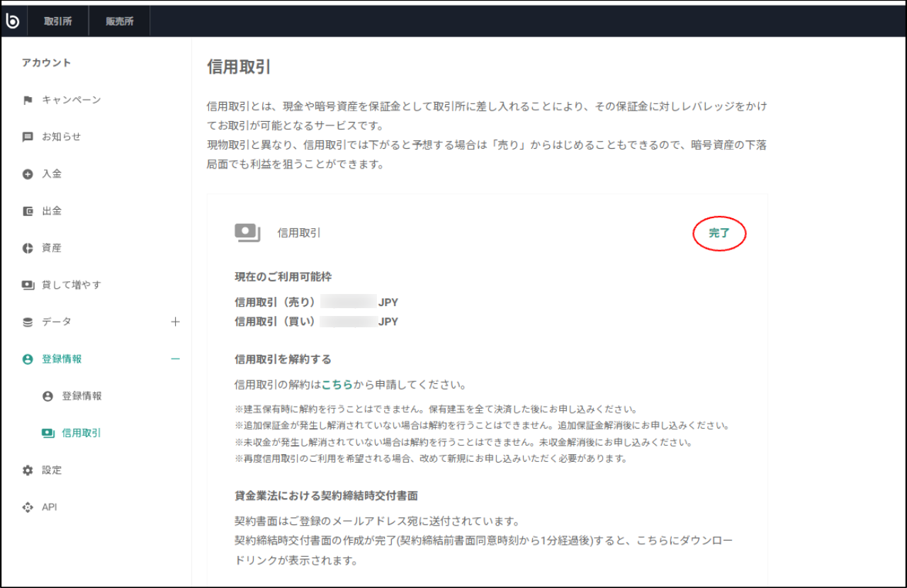Select データ label in sidebar
The image size is (907, 588).
click(x=57, y=322)
